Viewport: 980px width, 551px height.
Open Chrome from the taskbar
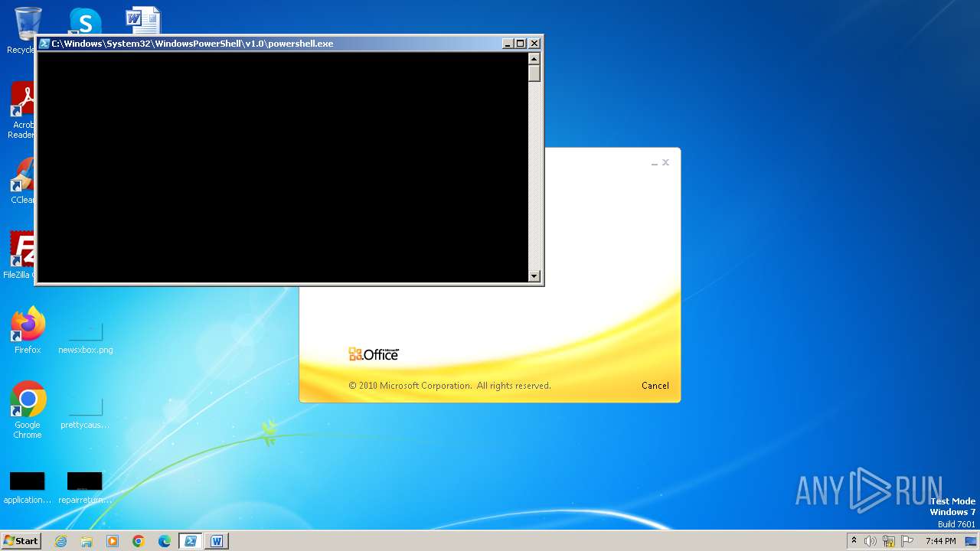[139, 541]
